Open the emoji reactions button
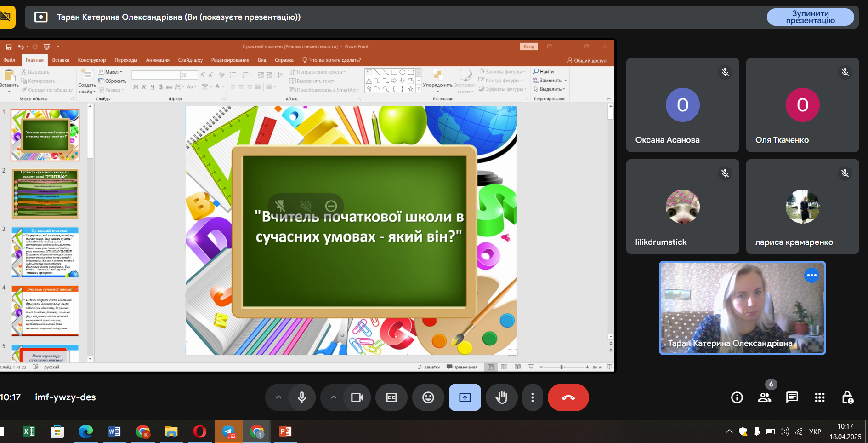Viewport: 868px width, 443px height. coord(428,397)
